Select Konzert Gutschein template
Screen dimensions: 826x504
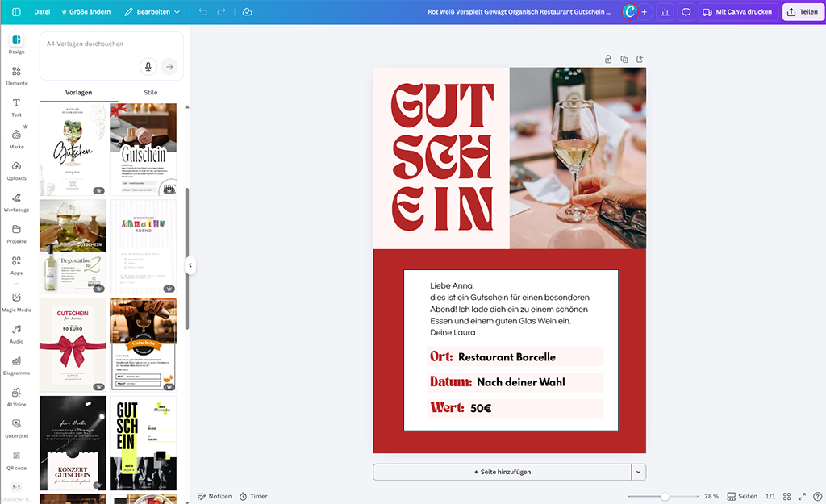pyautogui.click(x=73, y=443)
